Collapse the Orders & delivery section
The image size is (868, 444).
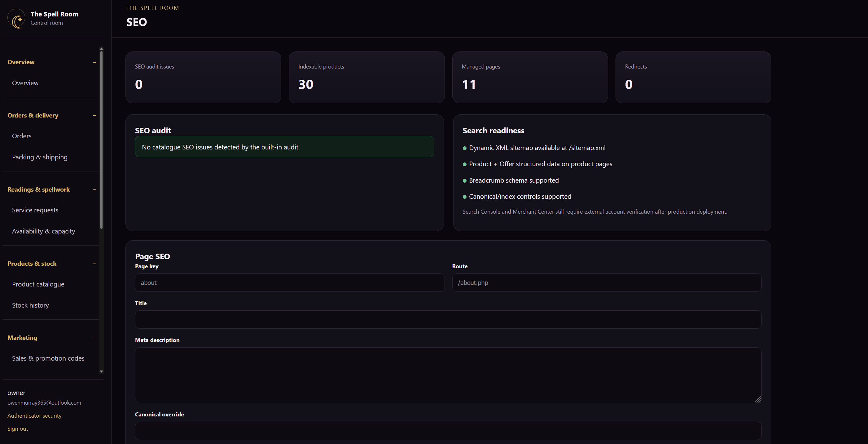[x=95, y=115]
